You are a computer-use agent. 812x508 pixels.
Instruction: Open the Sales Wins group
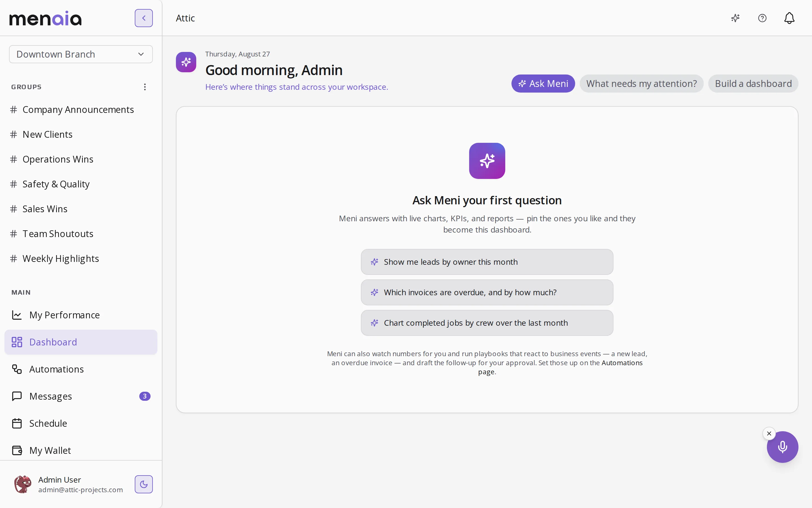[81, 209]
